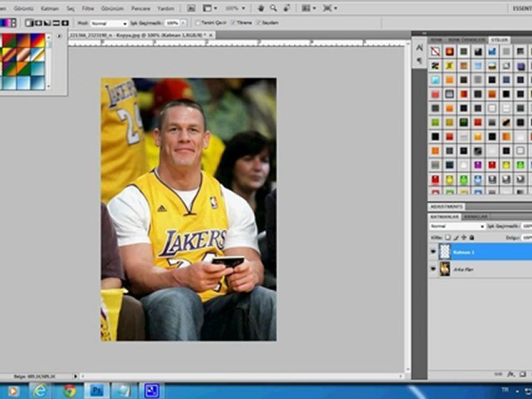Open the Adjustments panel tab
The width and height of the screenshot is (532, 399).
(x=446, y=206)
